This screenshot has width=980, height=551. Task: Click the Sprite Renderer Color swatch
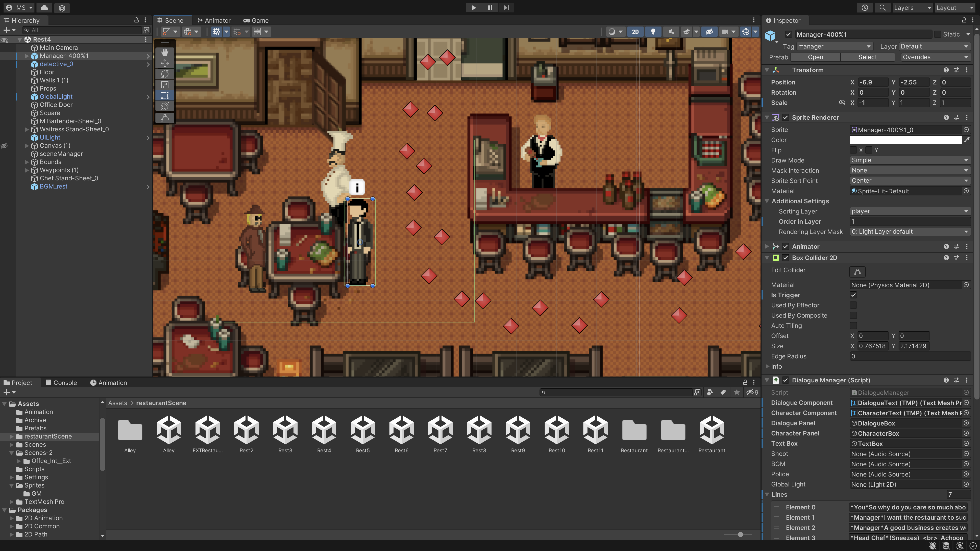pyautogui.click(x=906, y=140)
